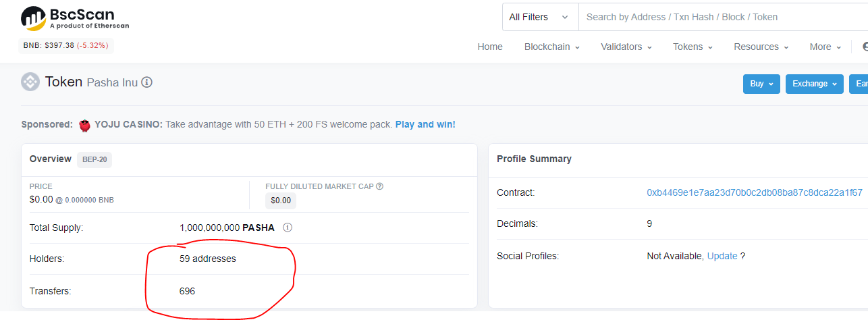Click the Overview heading
Screen dimensions: 868x320
[x=51, y=159]
